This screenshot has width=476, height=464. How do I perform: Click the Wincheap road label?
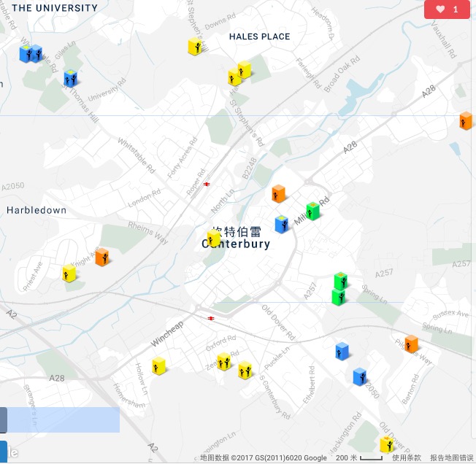pyautogui.click(x=167, y=333)
